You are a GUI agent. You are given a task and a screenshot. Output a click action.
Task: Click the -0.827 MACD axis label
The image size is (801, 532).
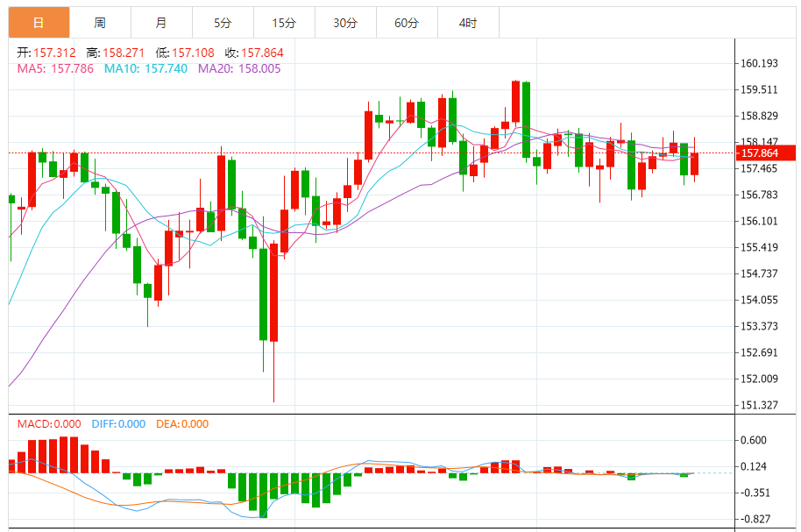(755, 519)
